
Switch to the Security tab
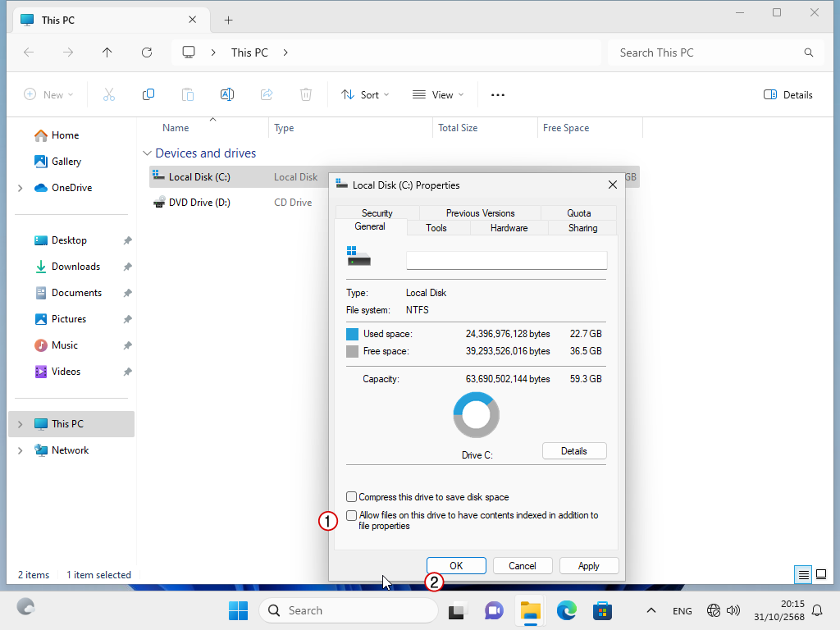tap(377, 213)
